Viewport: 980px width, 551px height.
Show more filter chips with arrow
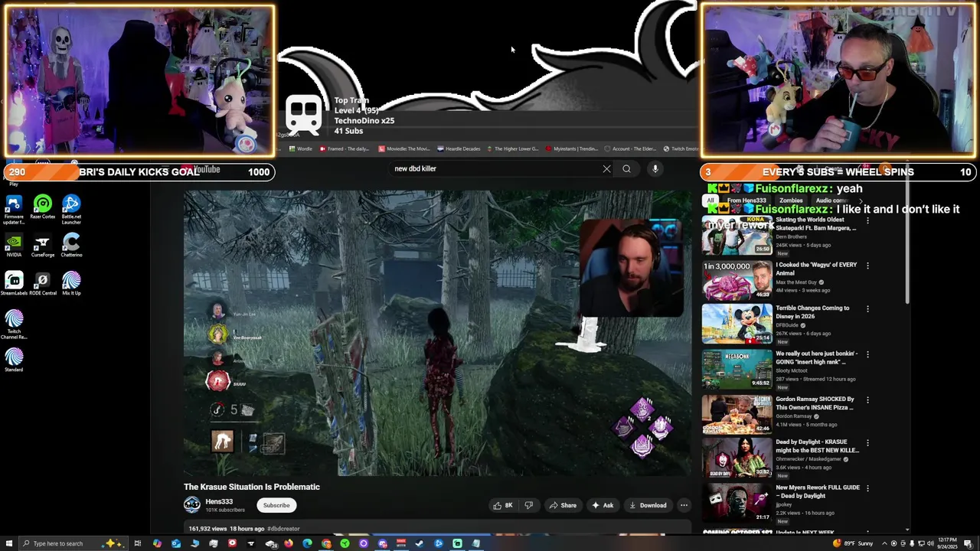pos(860,201)
